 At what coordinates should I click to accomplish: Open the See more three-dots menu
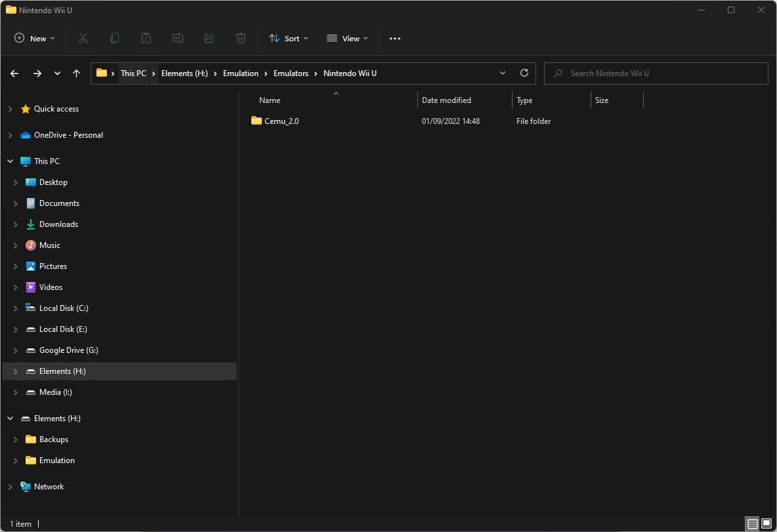click(394, 39)
